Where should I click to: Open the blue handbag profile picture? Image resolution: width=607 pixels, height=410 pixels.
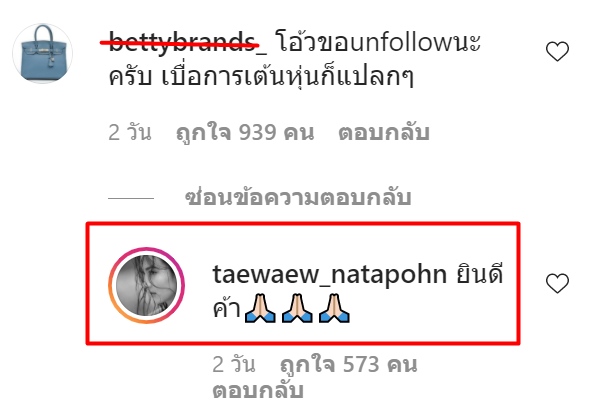click(x=43, y=53)
